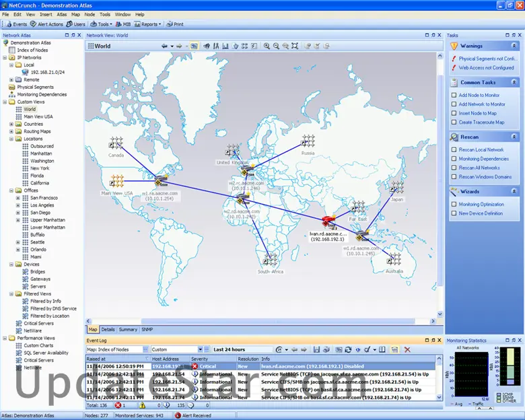Click the book icon in Event Log toolbar
525x420 pixels.
(382, 350)
